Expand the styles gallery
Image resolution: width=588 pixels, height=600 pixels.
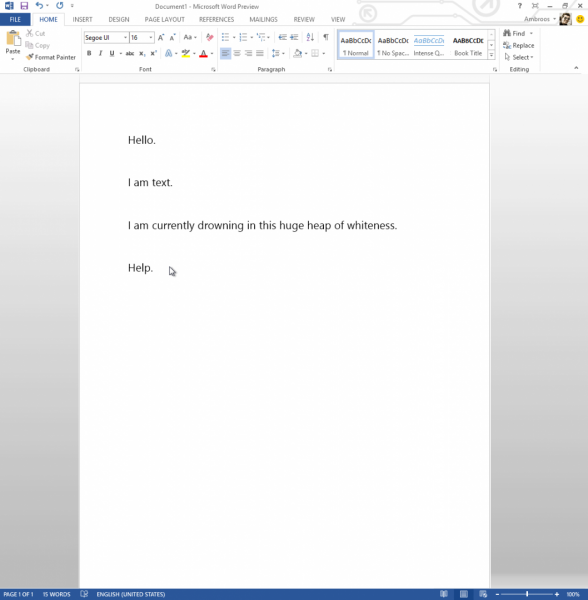point(491,55)
